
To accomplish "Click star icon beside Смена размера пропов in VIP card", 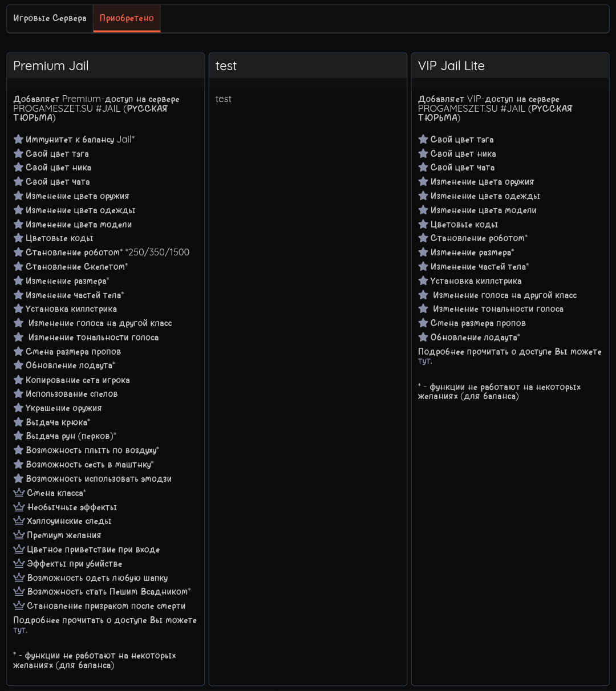I will 423,323.
